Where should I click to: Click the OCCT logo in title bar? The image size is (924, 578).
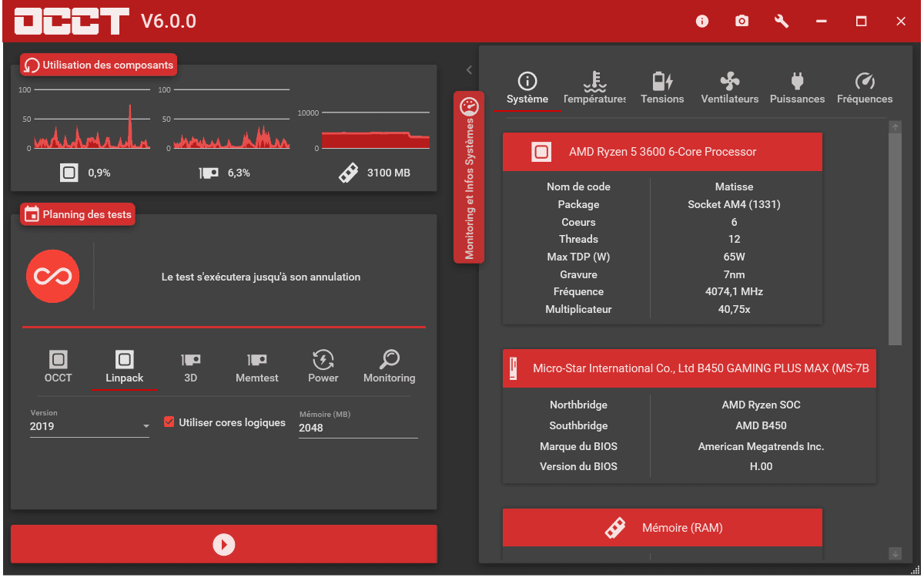72,22
